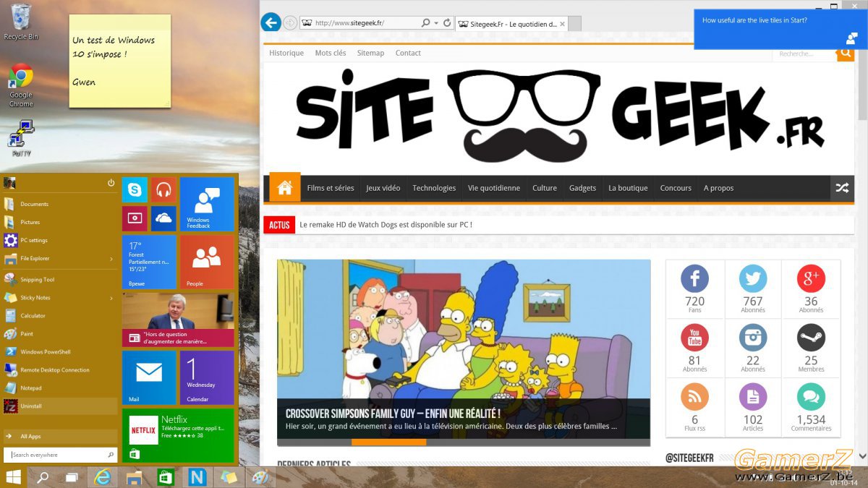Open Documents from the Start menu
The width and height of the screenshot is (868, 488).
click(60, 204)
